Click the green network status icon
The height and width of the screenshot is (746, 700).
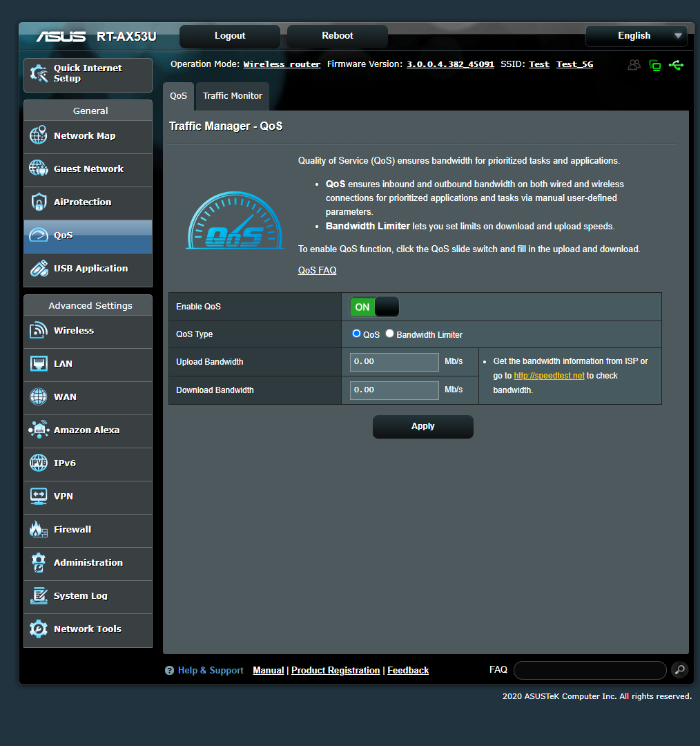pos(655,65)
